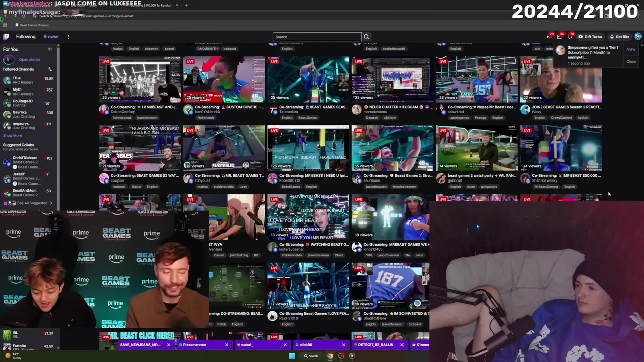Close the subscription notification popup
The width and height of the screenshot is (644, 362).
[631, 62]
